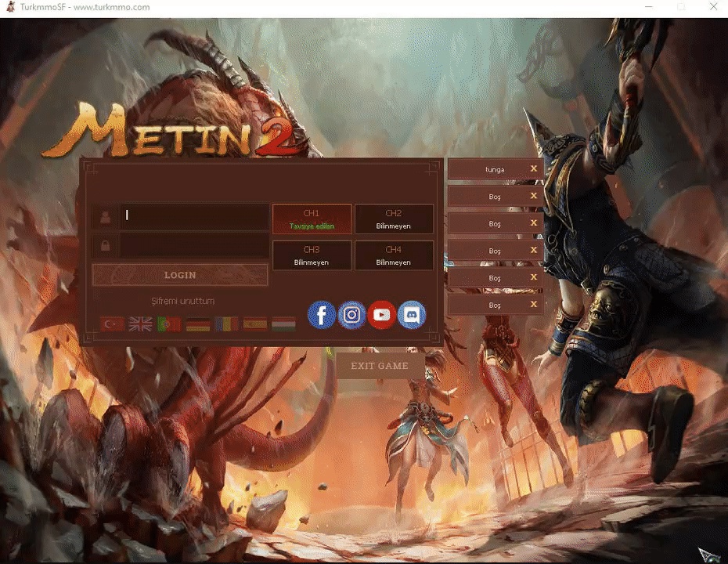Load the saved tunga account
This screenshot has width=728, height=564.
click(x=495, y=169)
